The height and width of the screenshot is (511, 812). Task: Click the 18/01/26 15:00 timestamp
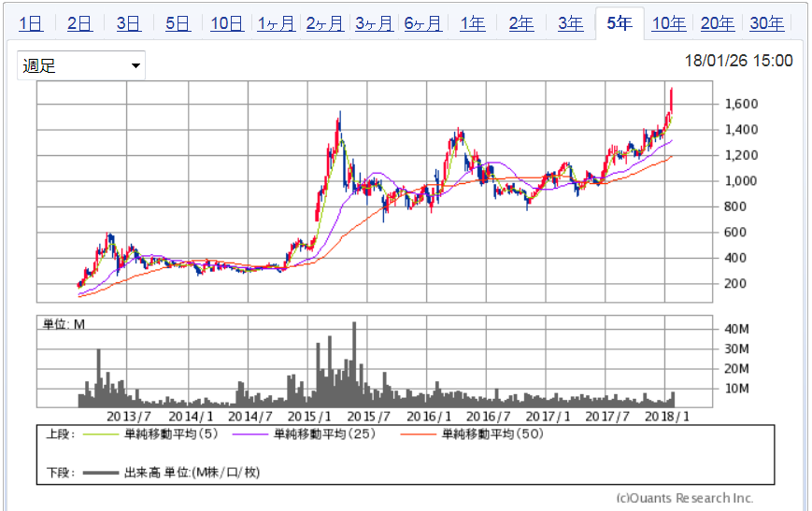pyautogui.click(x=738, y=61)
